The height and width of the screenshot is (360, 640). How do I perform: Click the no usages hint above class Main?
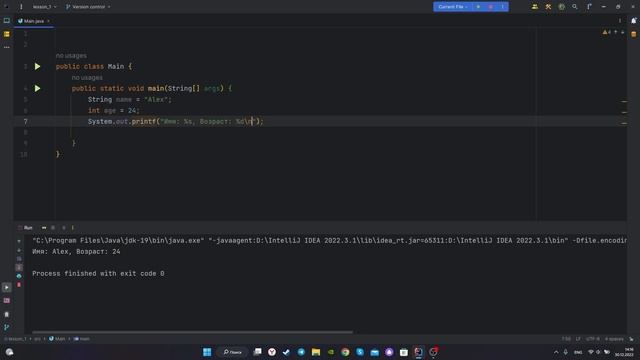point(71,56)
